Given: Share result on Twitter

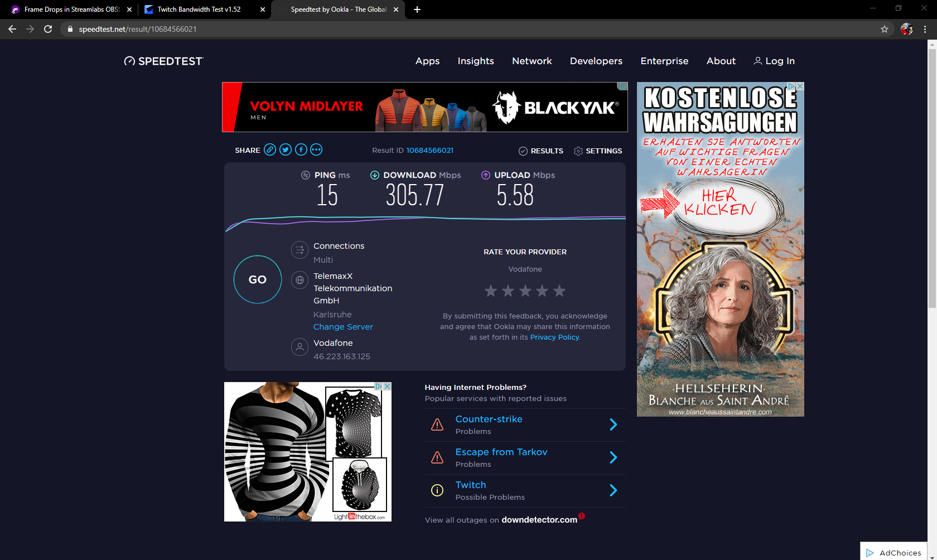Looking at the screenshot, I should point(286,149).
